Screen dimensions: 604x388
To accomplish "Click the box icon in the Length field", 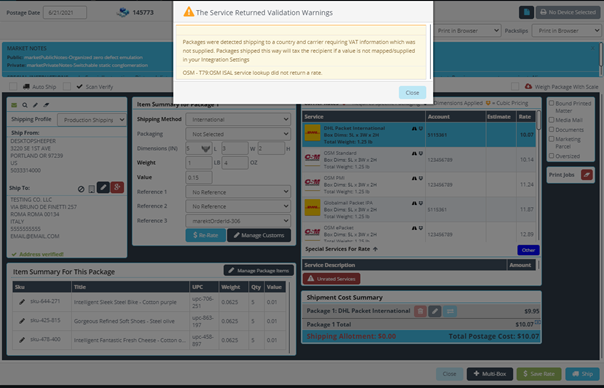I will pyautogui.click(x=205, y=148).
